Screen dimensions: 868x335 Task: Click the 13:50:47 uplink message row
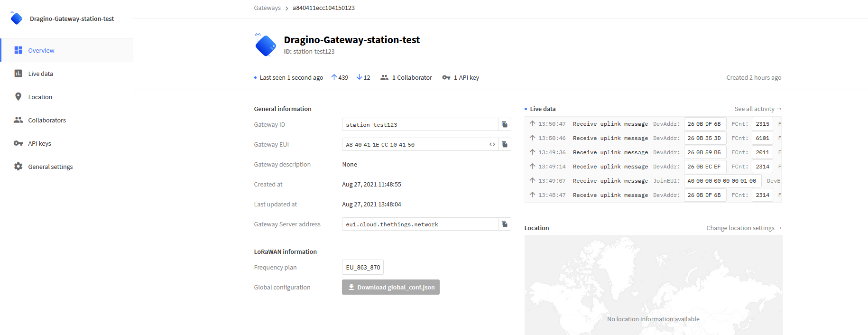tap(653, 124)
